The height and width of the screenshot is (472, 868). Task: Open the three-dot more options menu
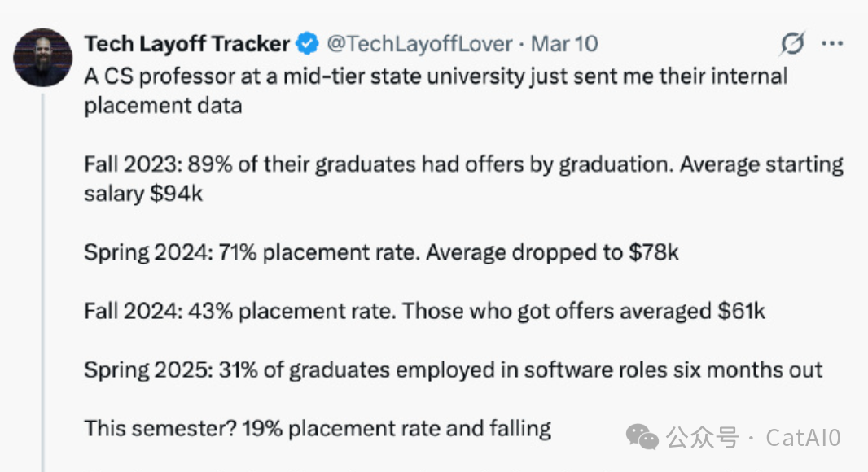click(x=832, y=44)
